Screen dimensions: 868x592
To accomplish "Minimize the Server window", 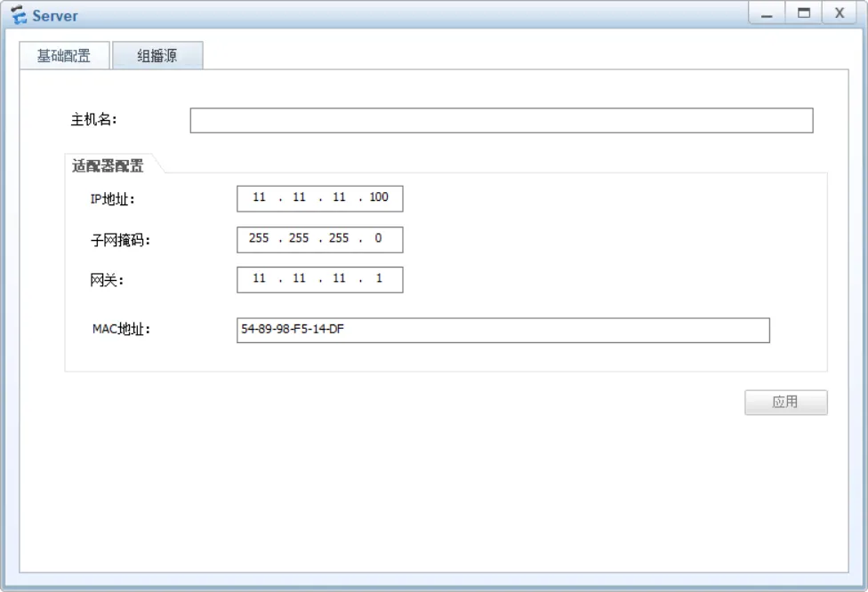I will [767, 13].
